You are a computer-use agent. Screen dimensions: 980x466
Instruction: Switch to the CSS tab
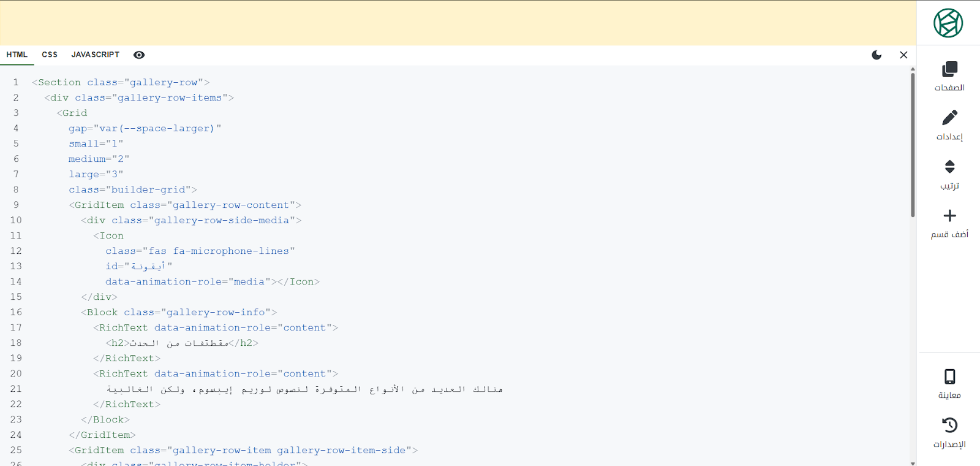[50, 55]
